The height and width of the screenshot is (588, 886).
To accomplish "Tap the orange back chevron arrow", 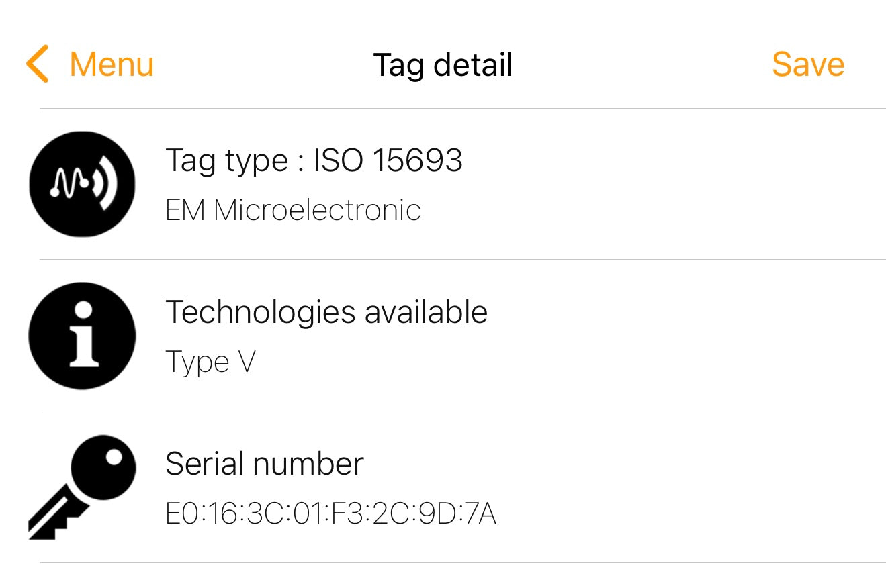I will tap(38, 64).
